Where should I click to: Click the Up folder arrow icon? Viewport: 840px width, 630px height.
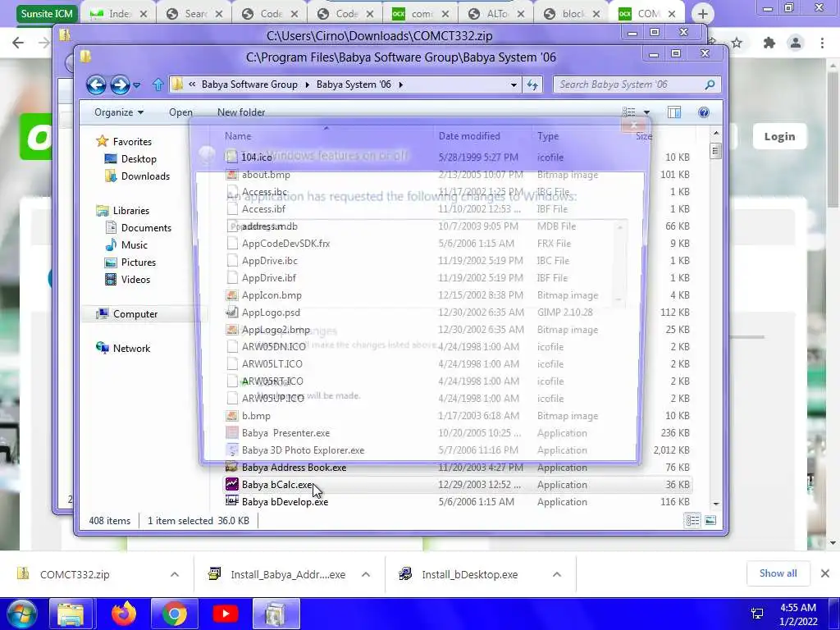[158, 84]
